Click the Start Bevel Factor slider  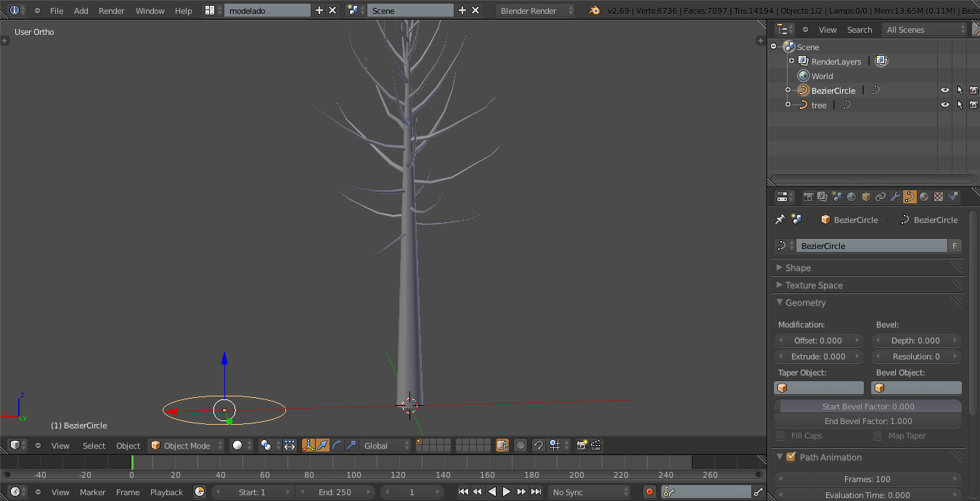pyautogui.click(x=868, y=407)
